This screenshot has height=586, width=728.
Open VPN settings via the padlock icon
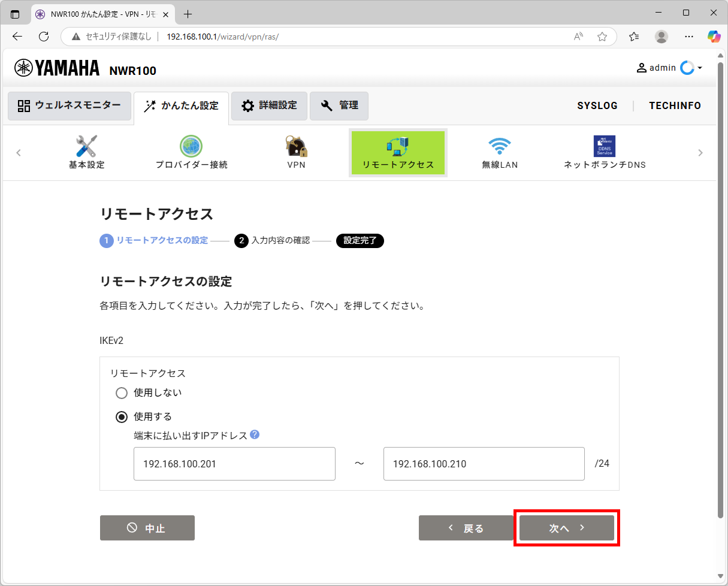pyautogui.click(x=296, y=146)
